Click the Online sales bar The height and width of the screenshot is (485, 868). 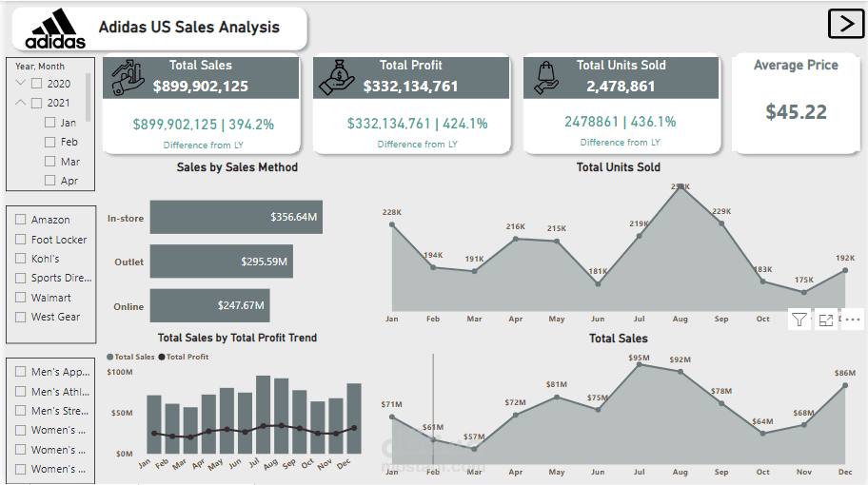(x=209, y=305)
